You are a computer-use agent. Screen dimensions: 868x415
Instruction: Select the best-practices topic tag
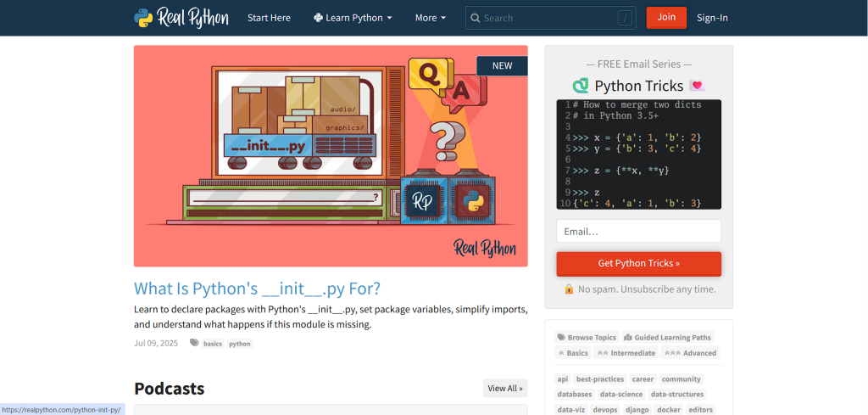point(600,379)
